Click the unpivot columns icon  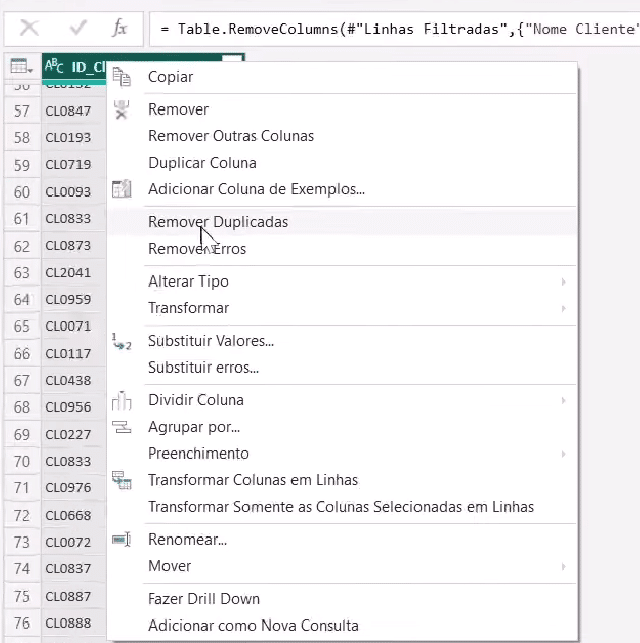click(122, 480)
